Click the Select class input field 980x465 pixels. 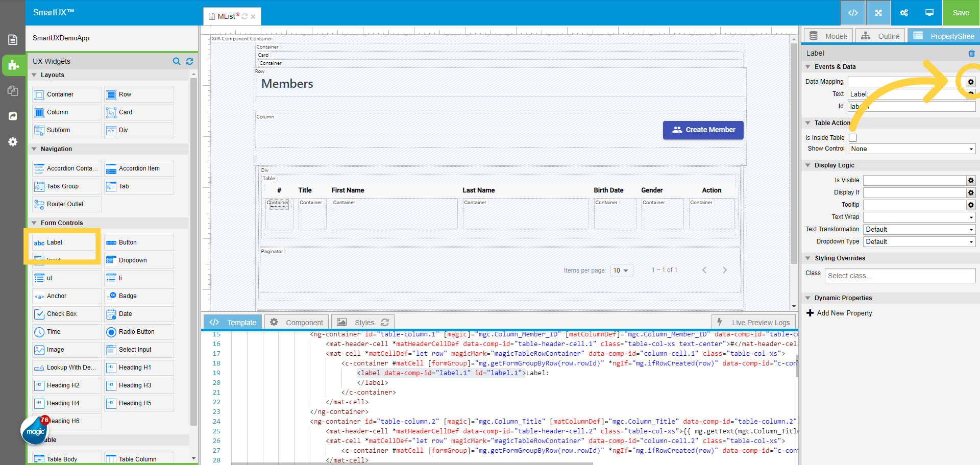tap(899, 276)
